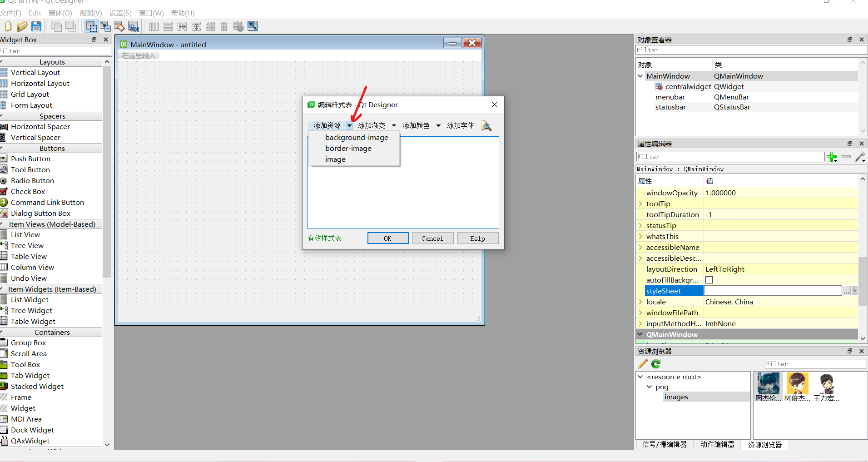The image size is (868, 462).
Task: Select background-image from the resource menu
Action: [357, 137]
